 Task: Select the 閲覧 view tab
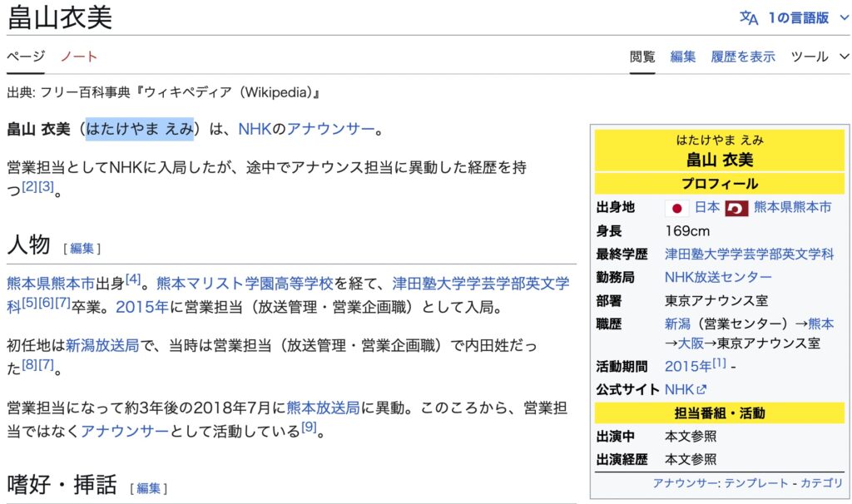click(642, 57)
